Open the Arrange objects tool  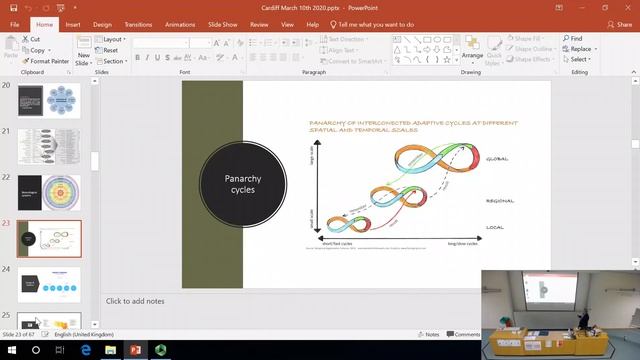coord(472,50)
